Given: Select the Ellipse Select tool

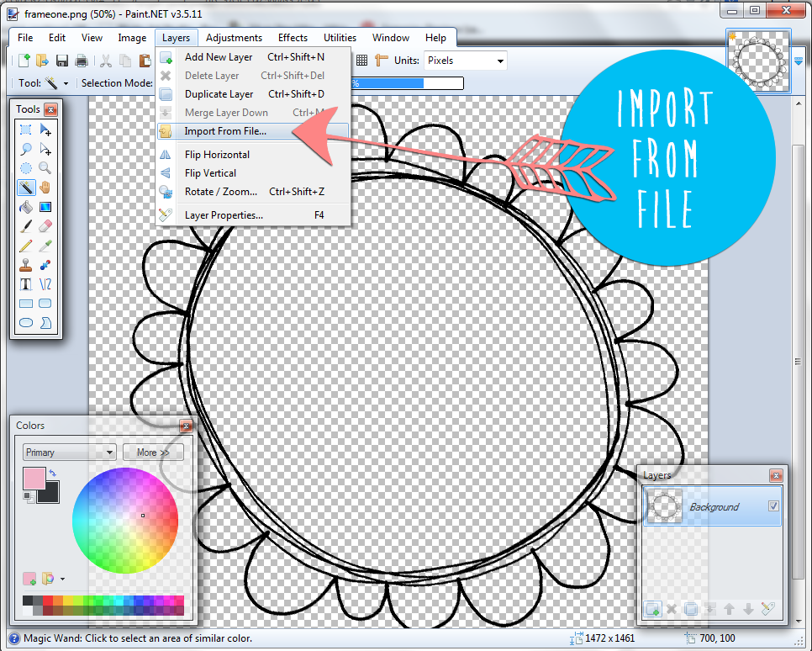Looking at the screenshot, I should tap(25, 168).
